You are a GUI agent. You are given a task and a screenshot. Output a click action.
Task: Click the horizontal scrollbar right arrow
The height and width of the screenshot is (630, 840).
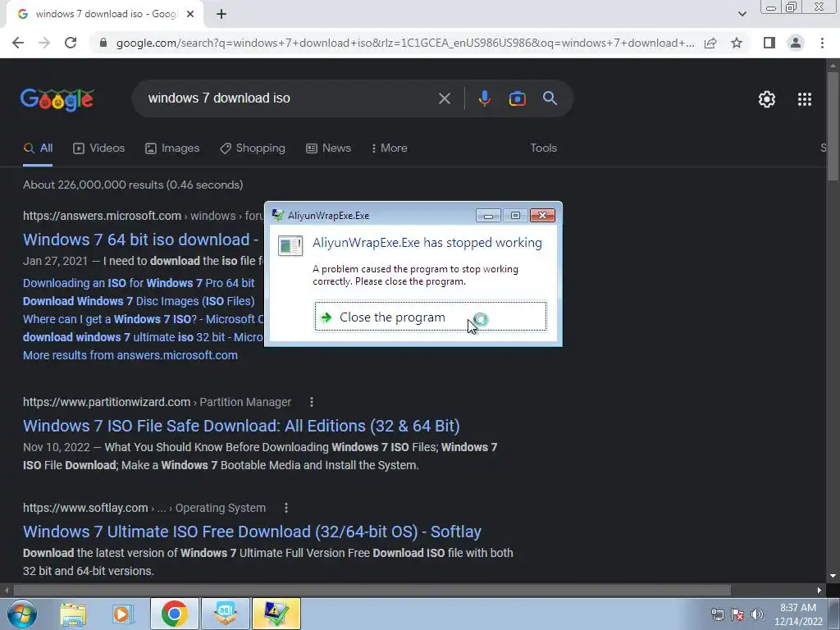coord(819,591)
